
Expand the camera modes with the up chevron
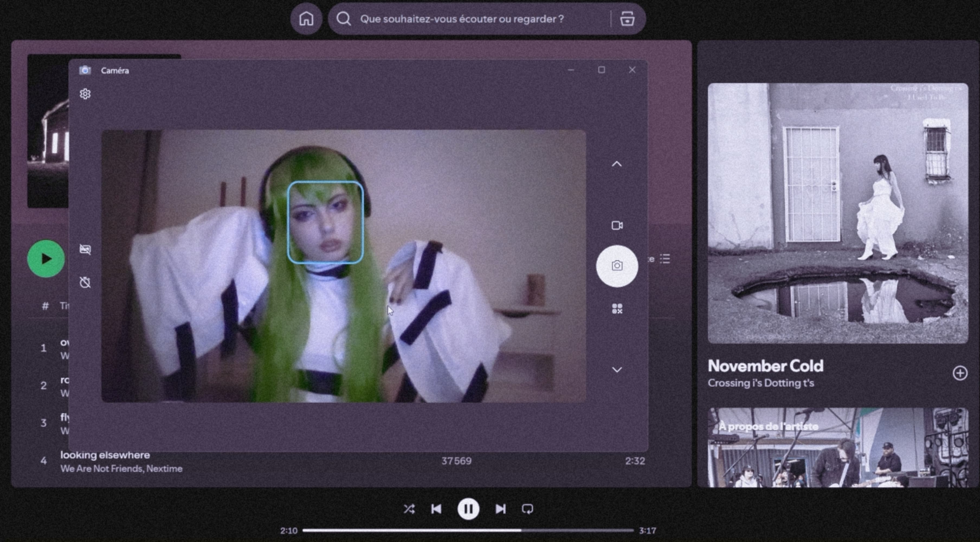pos(617,164)
